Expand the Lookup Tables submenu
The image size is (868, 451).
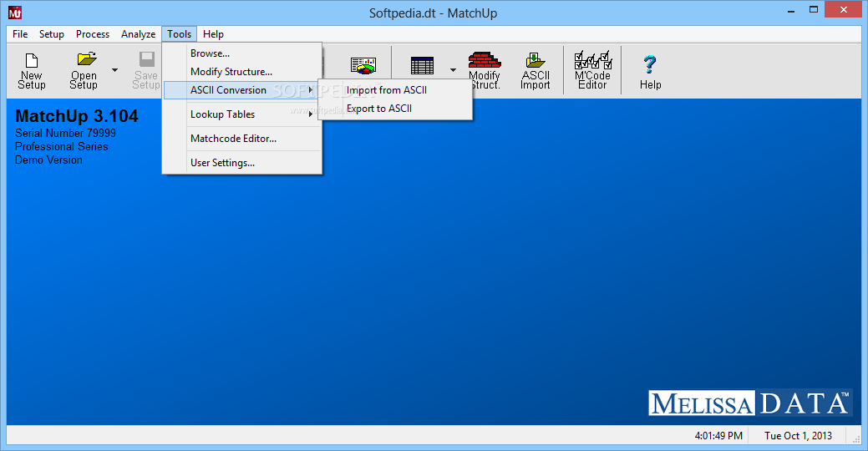point(242,114)
